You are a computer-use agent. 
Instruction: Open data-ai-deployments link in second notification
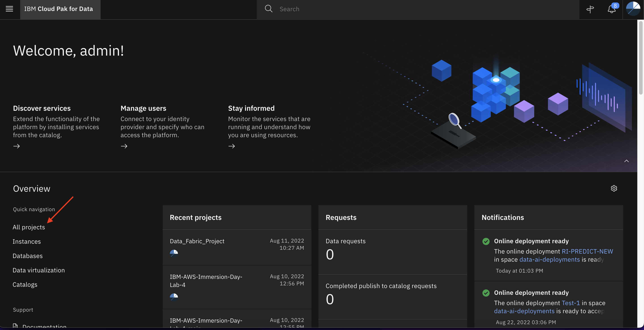tap(524, 311)
